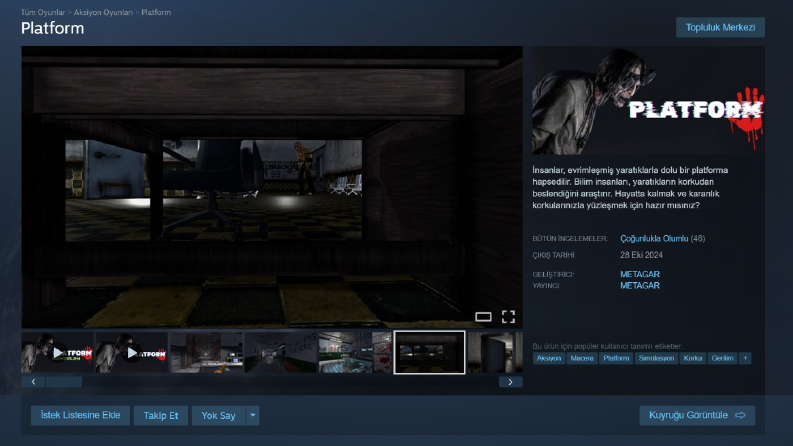The image size is (793, 446).
Task: Open the Yok Say dropdown arrow
Action: 252,416
